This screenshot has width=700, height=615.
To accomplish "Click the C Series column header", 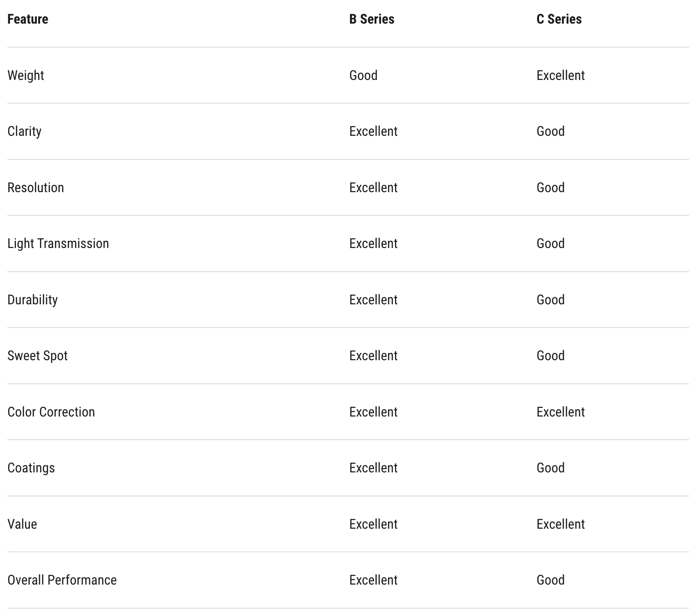I will (559, 19).
